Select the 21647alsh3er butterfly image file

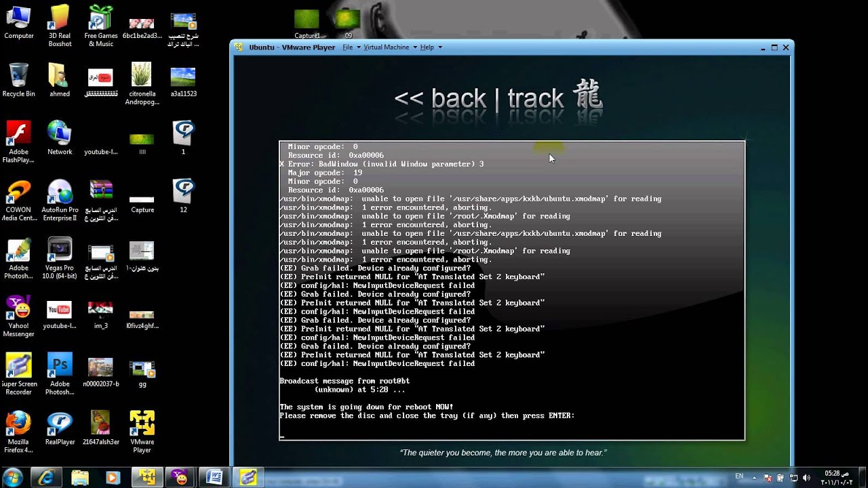(x=101, y=429)
